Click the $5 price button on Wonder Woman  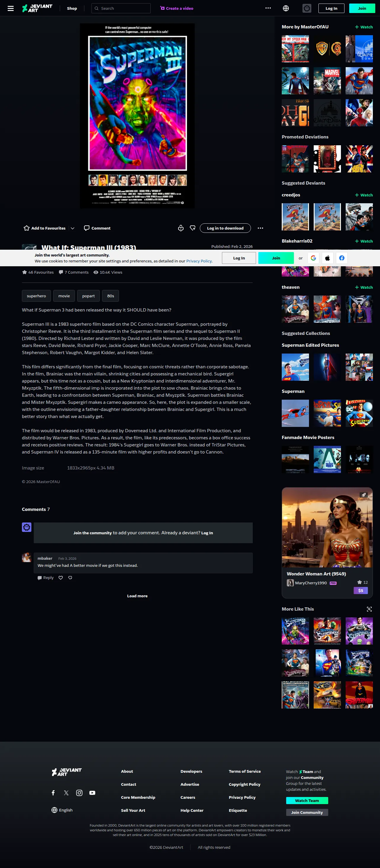tap(360, 590)
